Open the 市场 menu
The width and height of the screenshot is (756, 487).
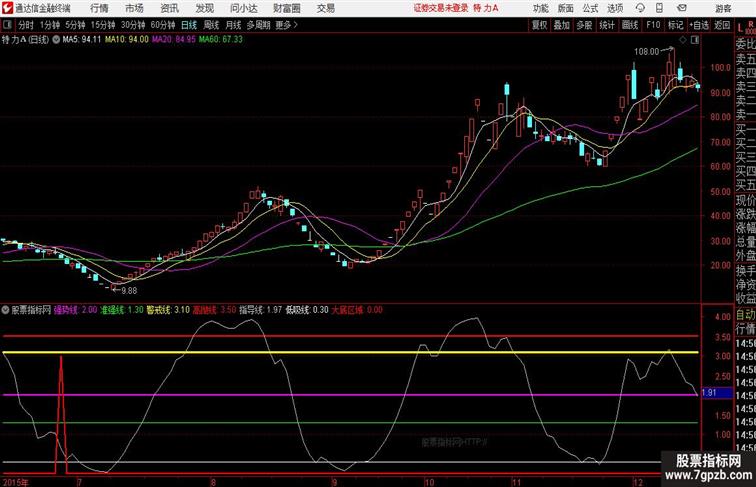[134, 8]
